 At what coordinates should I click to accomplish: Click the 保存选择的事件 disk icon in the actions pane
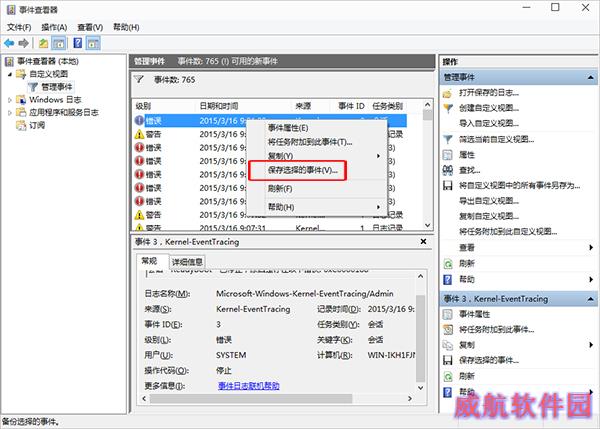pos(447,360)
